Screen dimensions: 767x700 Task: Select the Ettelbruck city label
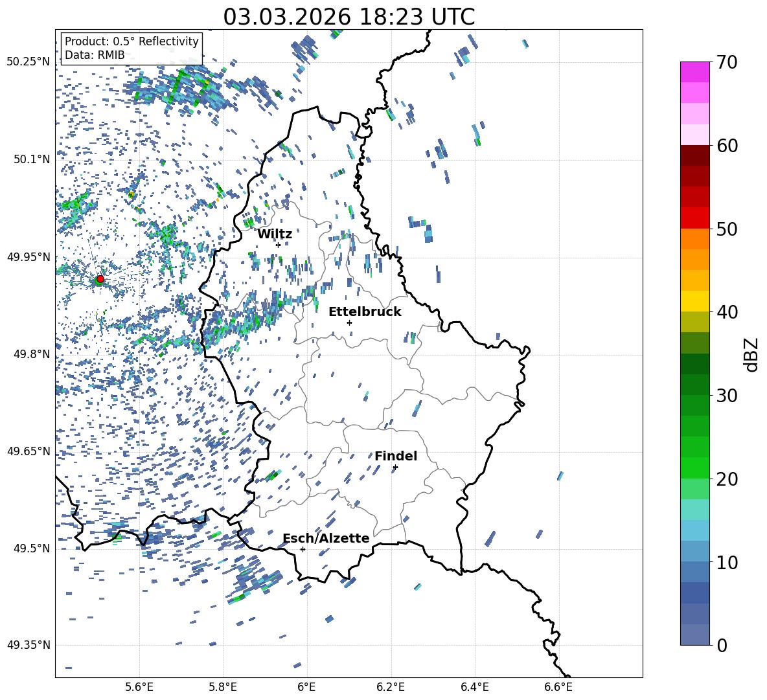click(365, 312)
